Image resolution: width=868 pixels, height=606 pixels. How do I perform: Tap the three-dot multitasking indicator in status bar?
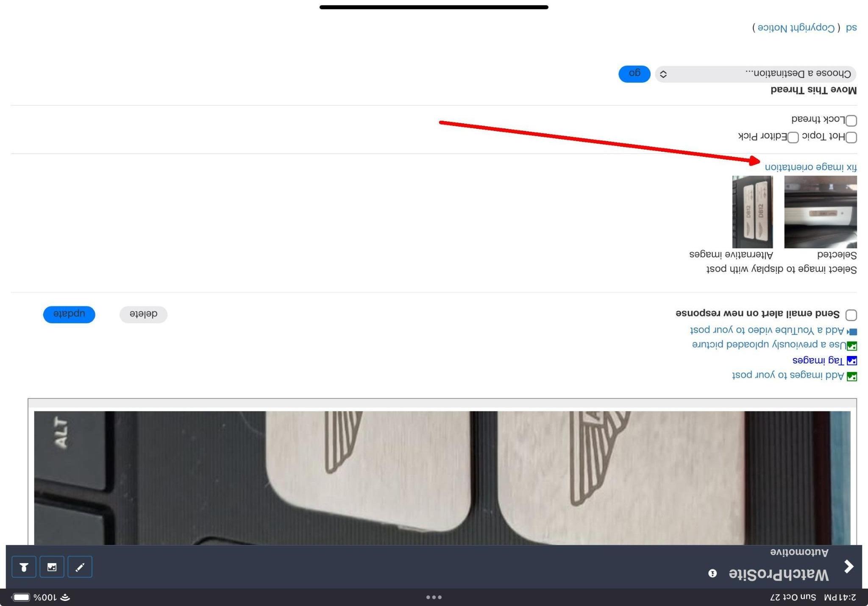[x=434, y=597]
